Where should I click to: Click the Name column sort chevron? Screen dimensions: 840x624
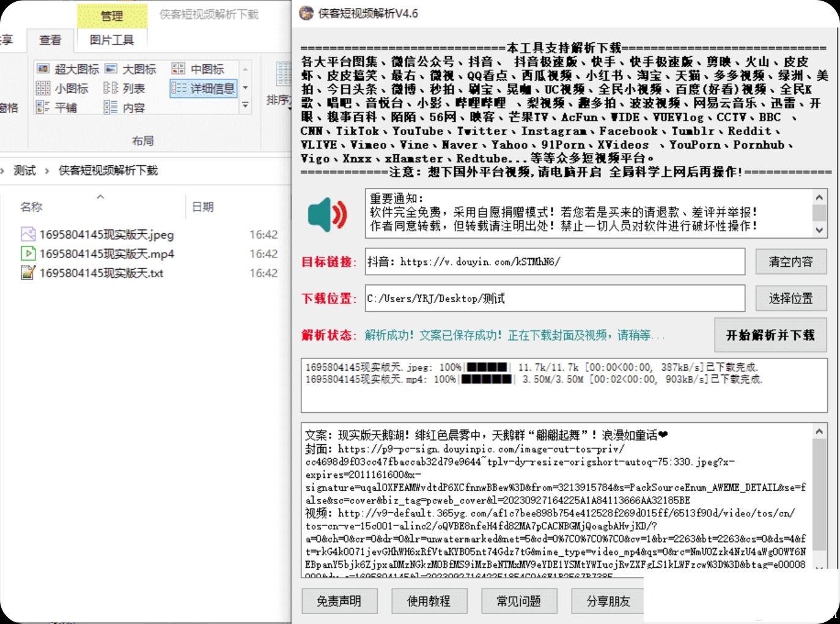pyautogui.click(x=100, y=197)
